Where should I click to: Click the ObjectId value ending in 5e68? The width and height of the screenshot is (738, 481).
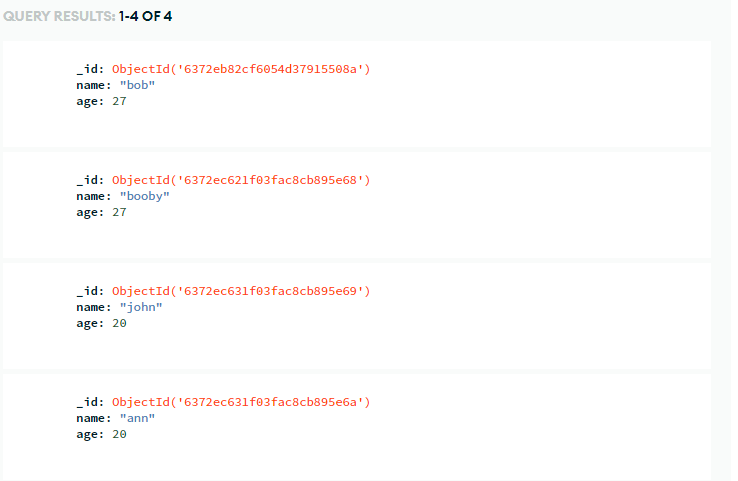[241, 180]
